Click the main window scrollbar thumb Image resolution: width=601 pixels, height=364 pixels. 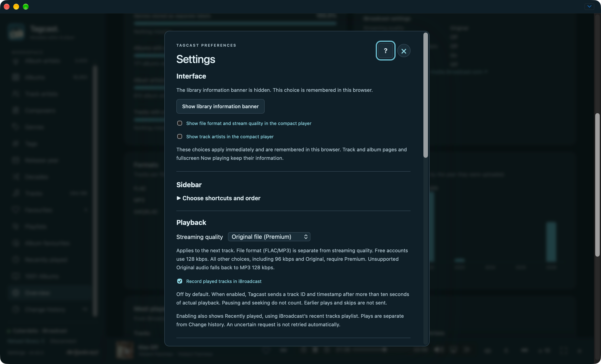click(597, 185)
